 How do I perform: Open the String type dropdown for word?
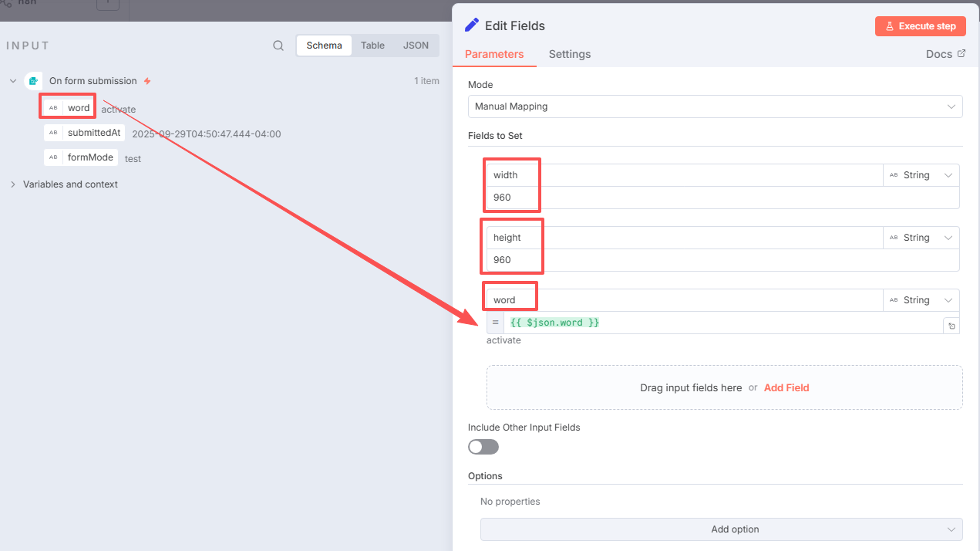point(921,300)
